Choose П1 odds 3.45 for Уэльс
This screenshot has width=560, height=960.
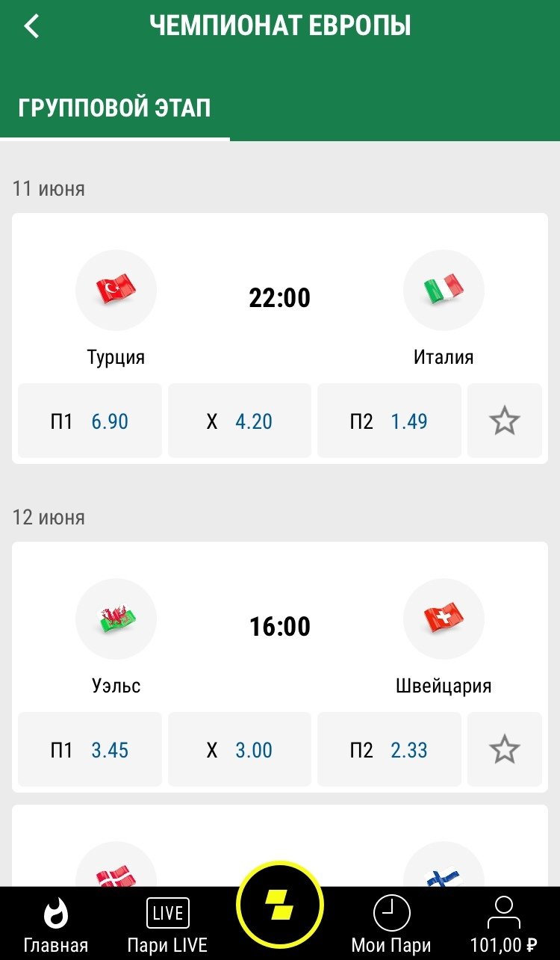click(x=90, y=749)
